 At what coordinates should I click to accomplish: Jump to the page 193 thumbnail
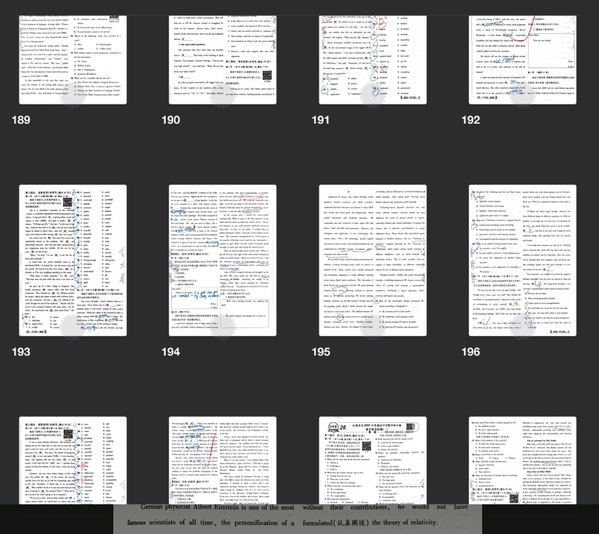[73, 261]
